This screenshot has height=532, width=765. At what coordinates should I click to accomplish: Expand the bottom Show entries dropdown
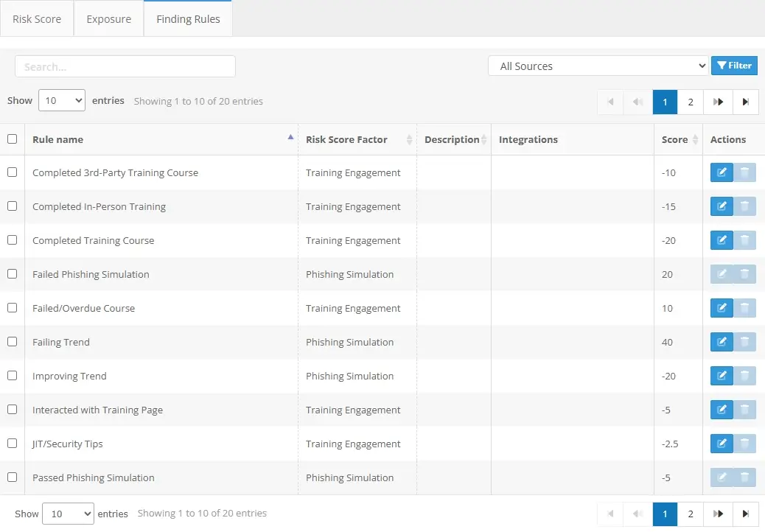tap(68, 514)
